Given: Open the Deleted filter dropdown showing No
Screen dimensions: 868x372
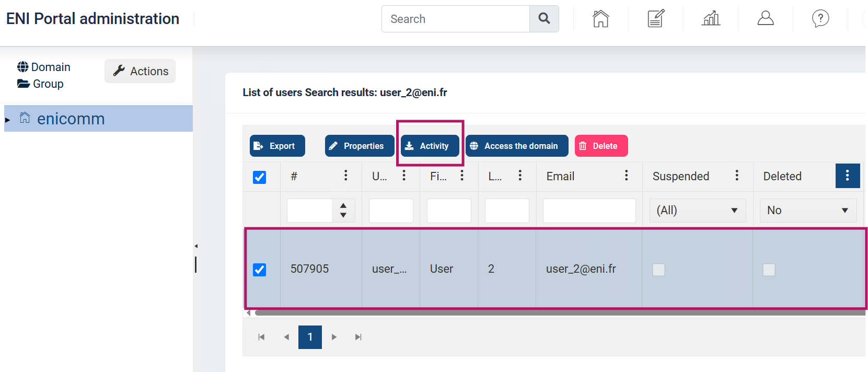Looking at the screenshot, I should click(808, 210).
